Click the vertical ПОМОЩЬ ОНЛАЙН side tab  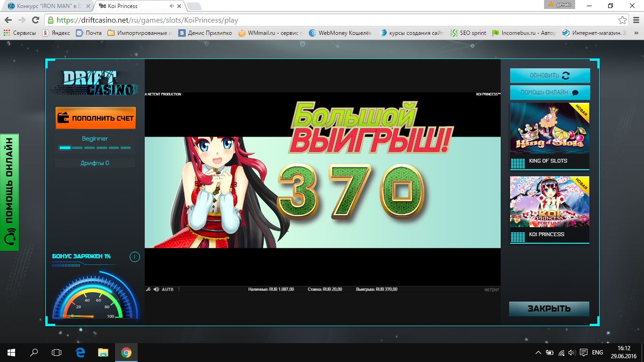click(9, 192)
